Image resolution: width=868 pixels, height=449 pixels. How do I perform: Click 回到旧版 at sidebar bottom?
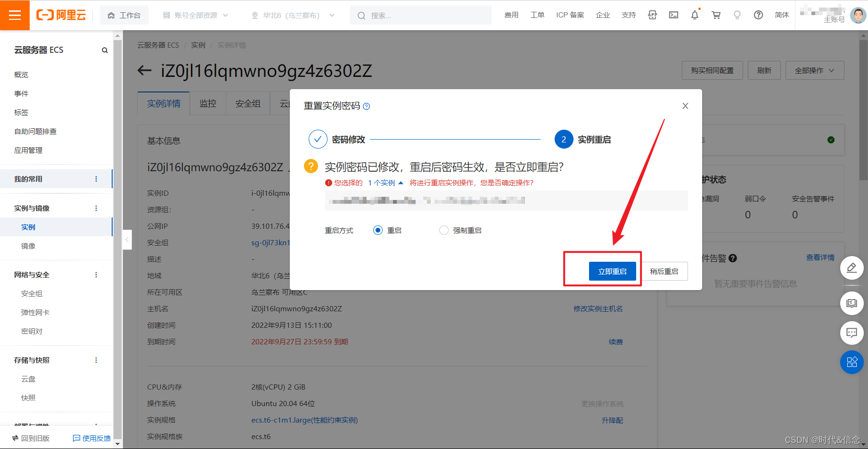[x=31, y=438]
